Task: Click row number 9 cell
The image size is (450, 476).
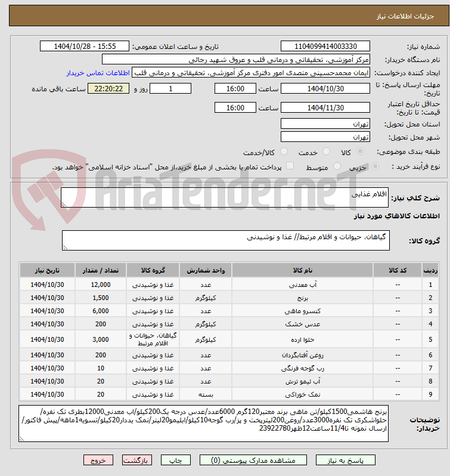Action: pyautogui.click(x=430, y=394)
